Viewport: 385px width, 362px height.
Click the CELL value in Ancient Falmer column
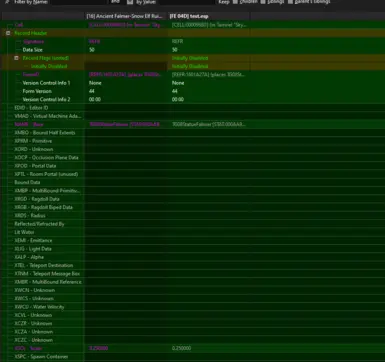coord(125,25)
